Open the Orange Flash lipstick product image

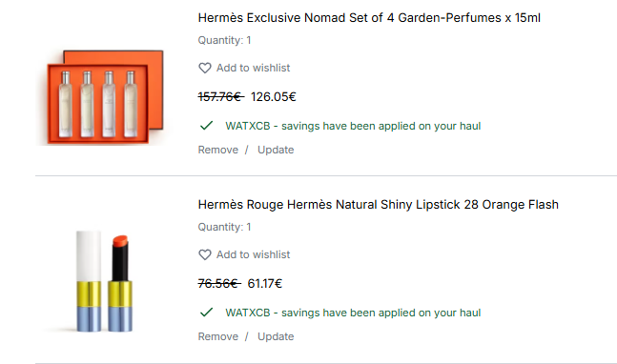click(104, 281)
